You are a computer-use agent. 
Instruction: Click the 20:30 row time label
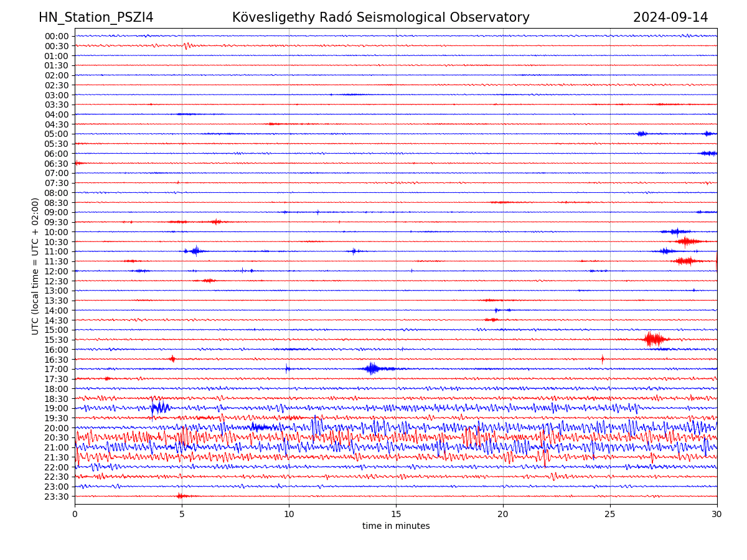coord(56,437)
